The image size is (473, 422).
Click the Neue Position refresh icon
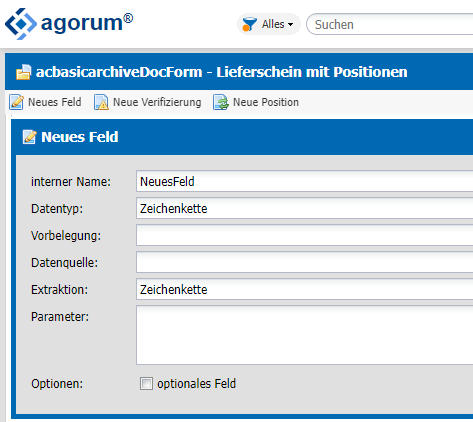221,102
